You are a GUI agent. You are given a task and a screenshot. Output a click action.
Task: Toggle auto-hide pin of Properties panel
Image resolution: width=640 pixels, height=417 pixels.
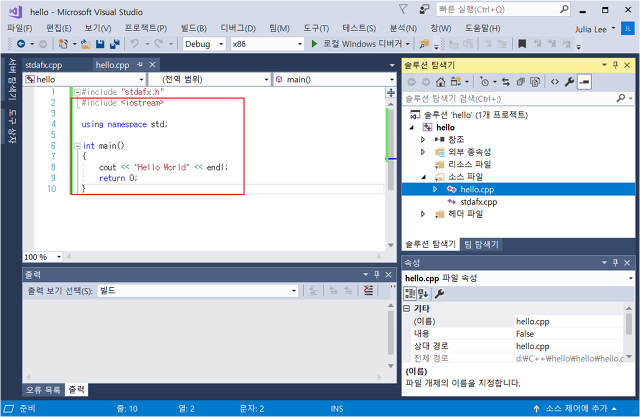pos(616,263)
